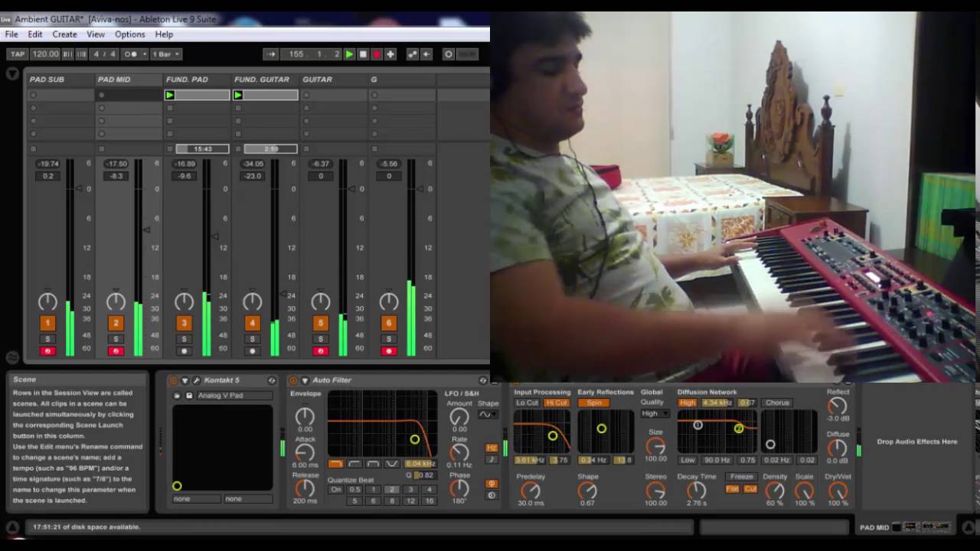Toggle reverb Hi Cut button

pos(557,403)
